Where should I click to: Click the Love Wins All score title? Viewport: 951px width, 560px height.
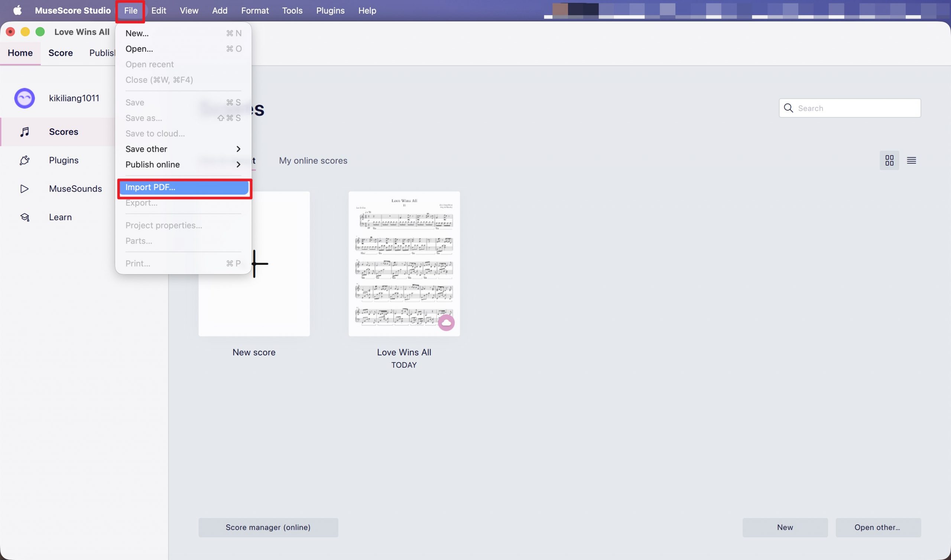[x=404, y=352]
